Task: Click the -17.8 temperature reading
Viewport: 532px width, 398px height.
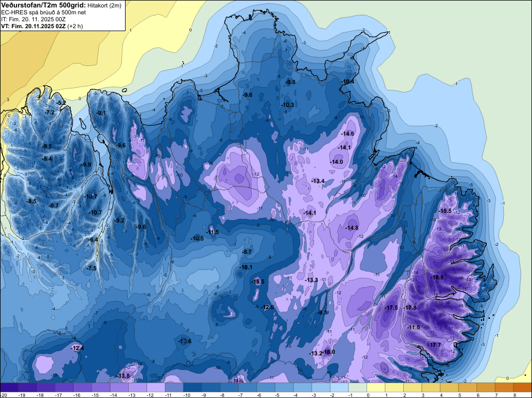Action: pyautogui.click(x=410, y=308)
